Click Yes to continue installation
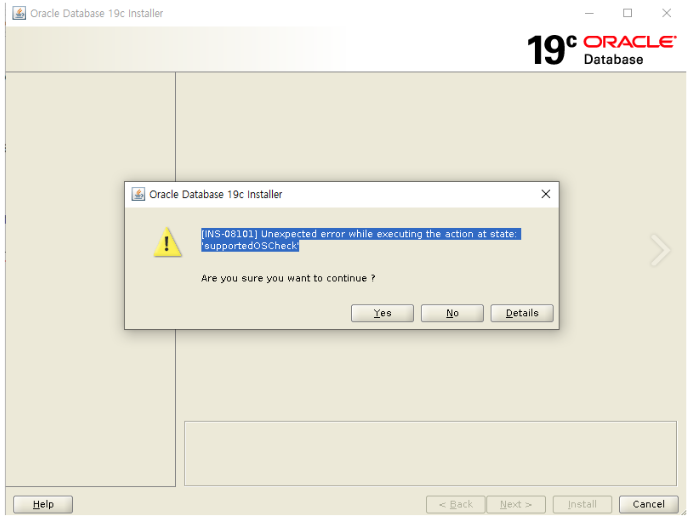Viewport: 687px width, 519px height. (382, 313)
